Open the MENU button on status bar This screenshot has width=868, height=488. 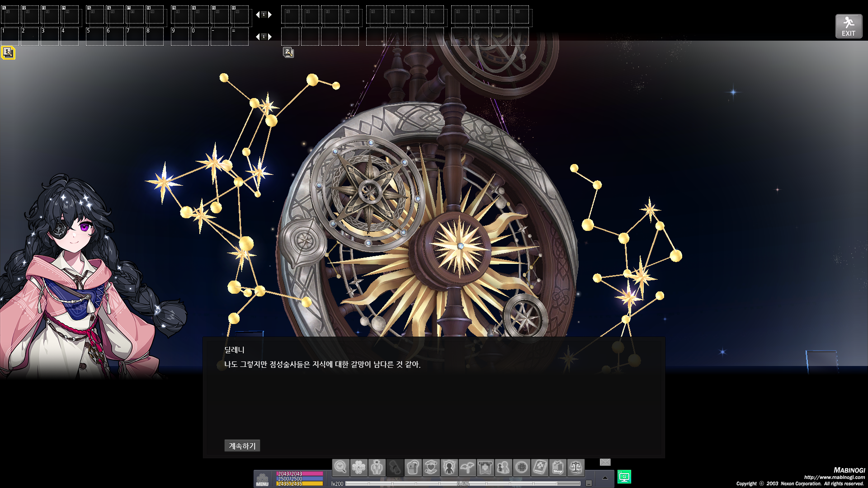coord(262,480)
